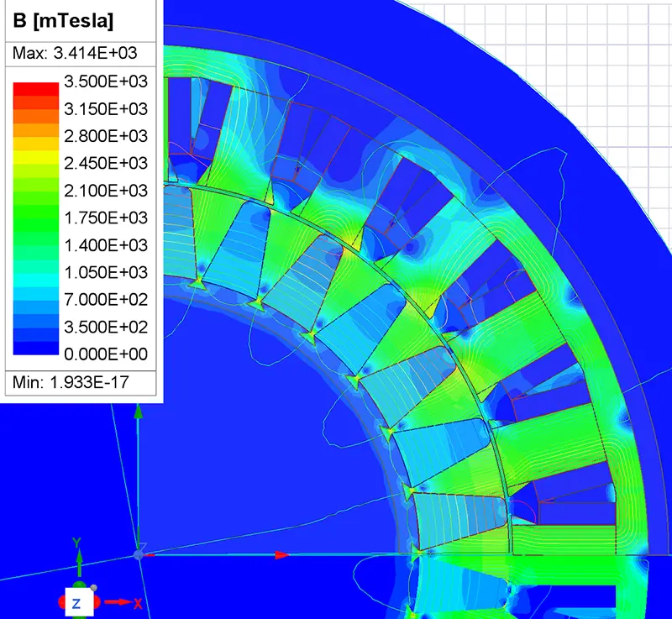672x619 pixels.
Task: Click the 7.000E+02 scale label
Action: tap(106, 300)
